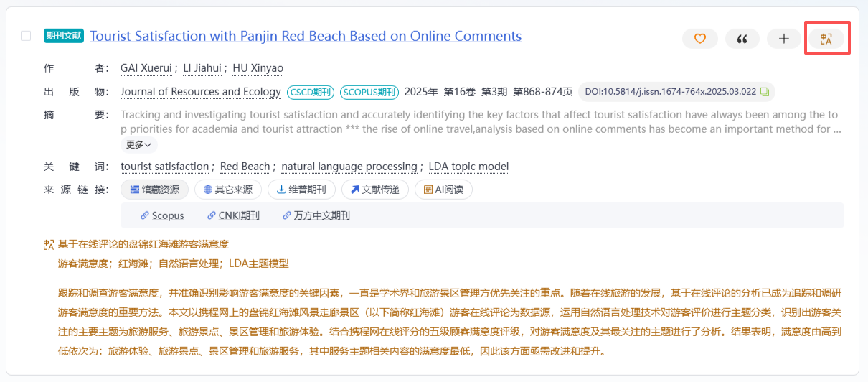The height and width of the screenshot is (382, 868).
Task: Click the translation icon beside Chinese title
Action: tap(49, 245)
